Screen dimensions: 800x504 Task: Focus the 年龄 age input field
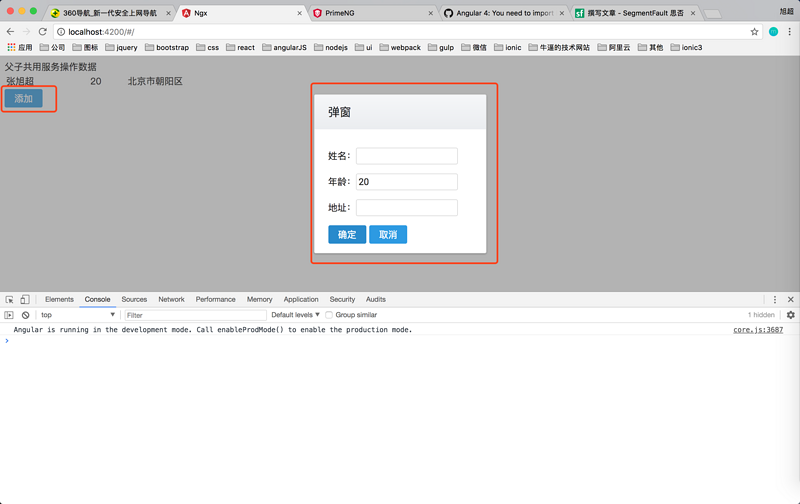(407, 182)
